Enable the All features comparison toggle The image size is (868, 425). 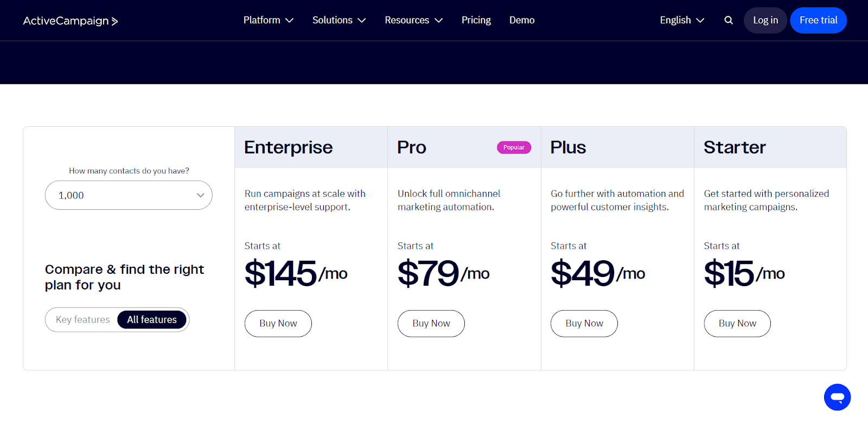152,319
